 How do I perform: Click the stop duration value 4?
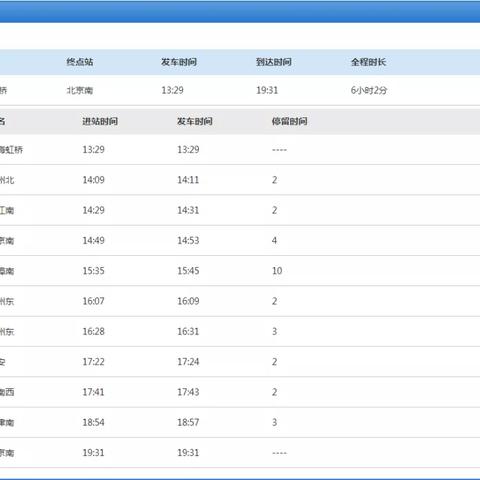coord(274,241)
